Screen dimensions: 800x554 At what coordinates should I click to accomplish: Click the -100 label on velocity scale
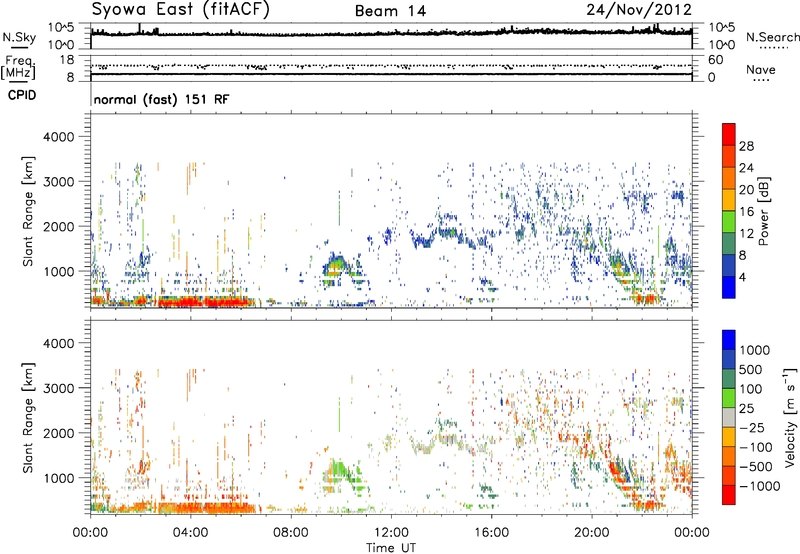755,447
